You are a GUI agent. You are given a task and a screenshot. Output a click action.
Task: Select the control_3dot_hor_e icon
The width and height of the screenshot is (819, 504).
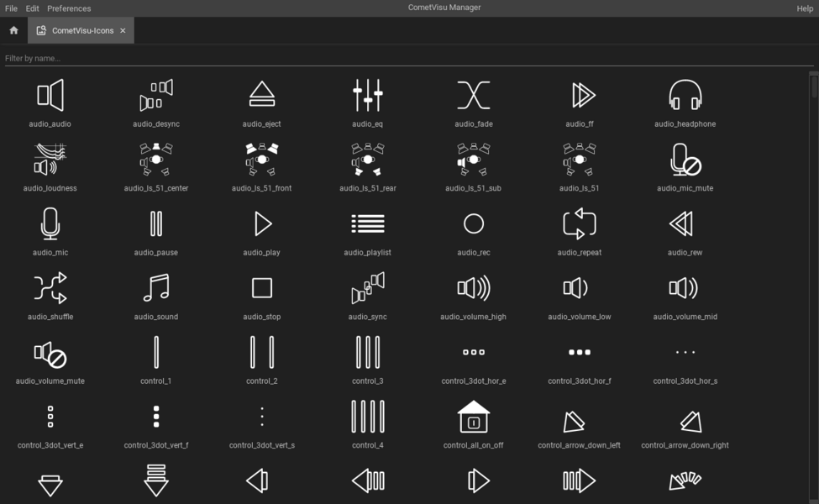coord(473,352)
